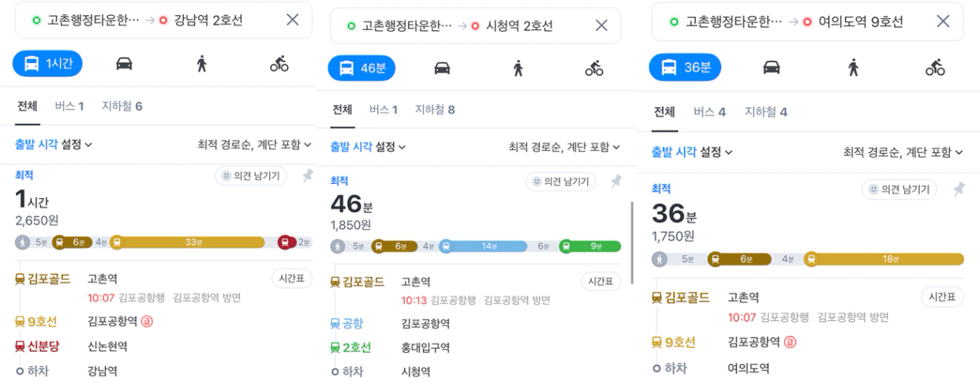Select car mode in Gangnam route panel
Screen dimensions: 980x382
click(124, 64)
